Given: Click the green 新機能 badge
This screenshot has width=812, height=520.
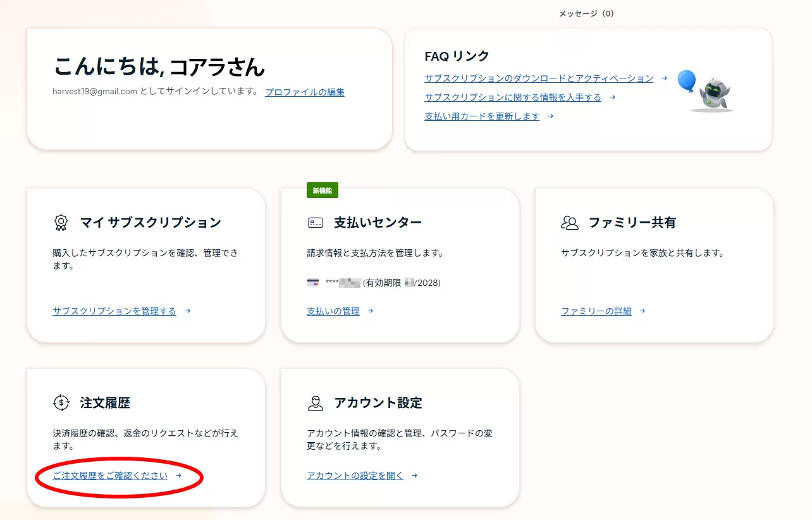Looking at the screenshot, I should 322,190.
